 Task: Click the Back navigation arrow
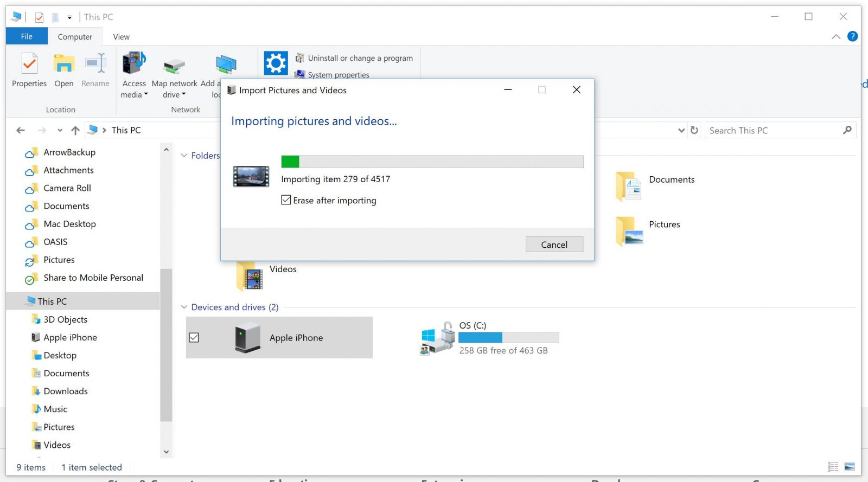tap(21, 130)
